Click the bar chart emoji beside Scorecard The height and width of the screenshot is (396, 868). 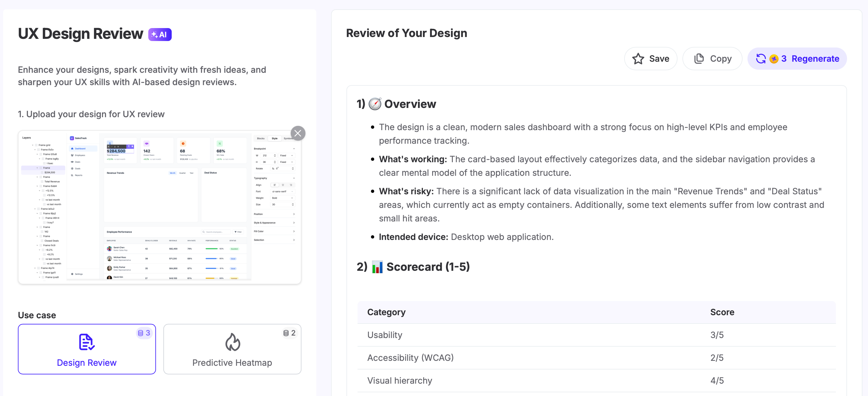coord(377,266)
